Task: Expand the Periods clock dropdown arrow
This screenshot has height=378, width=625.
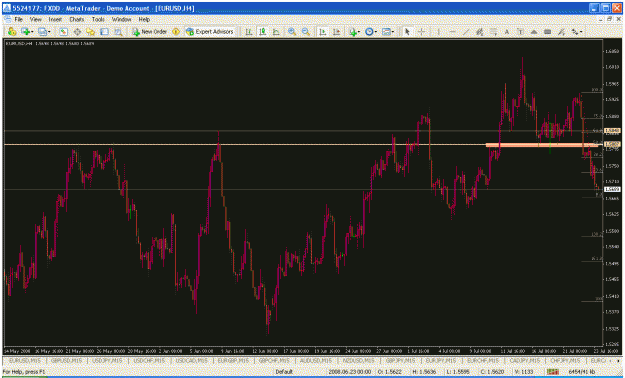Action: click(376, 32)
